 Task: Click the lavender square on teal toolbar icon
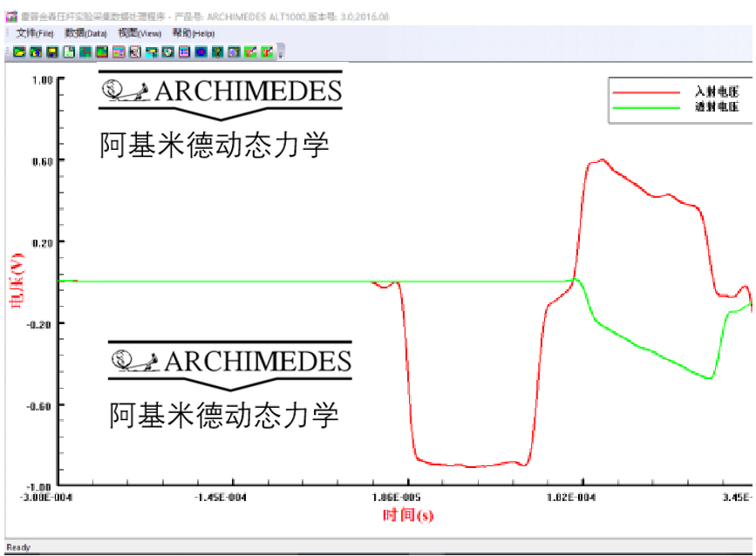pyautogui.click(x=234, y=52)
